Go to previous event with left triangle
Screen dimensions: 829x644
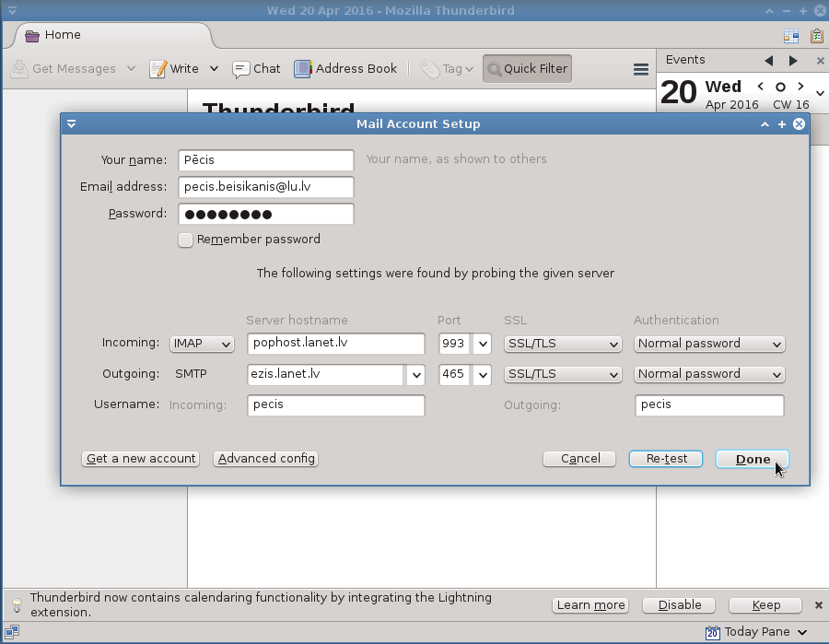tap(769, 61)
